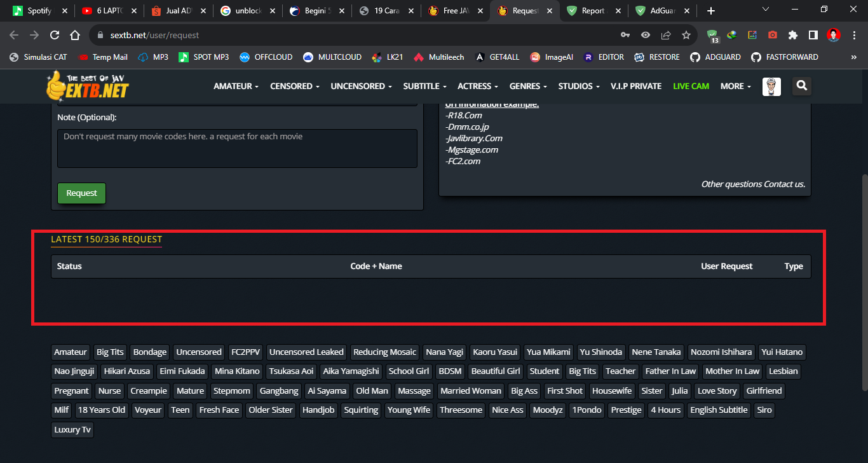Click the user avatar icon beside search
This screenshot has width=868, height=463.
pos(771,86)
